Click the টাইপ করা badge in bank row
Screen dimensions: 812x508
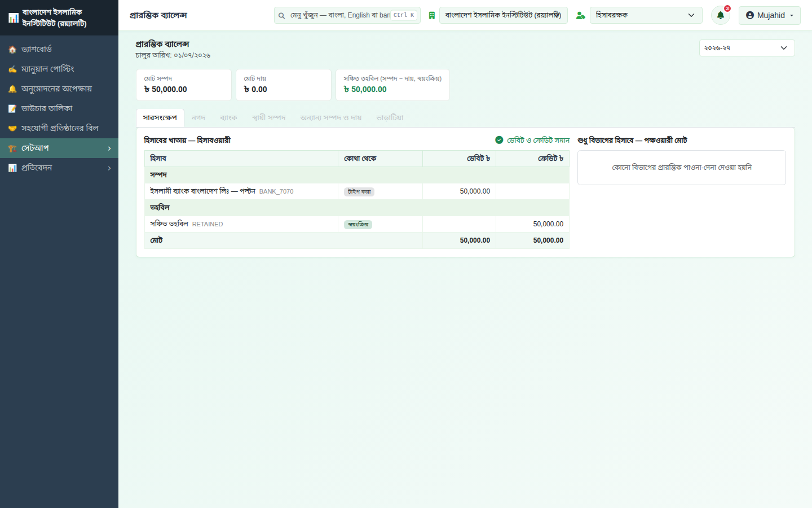click(x=359, y=192)
